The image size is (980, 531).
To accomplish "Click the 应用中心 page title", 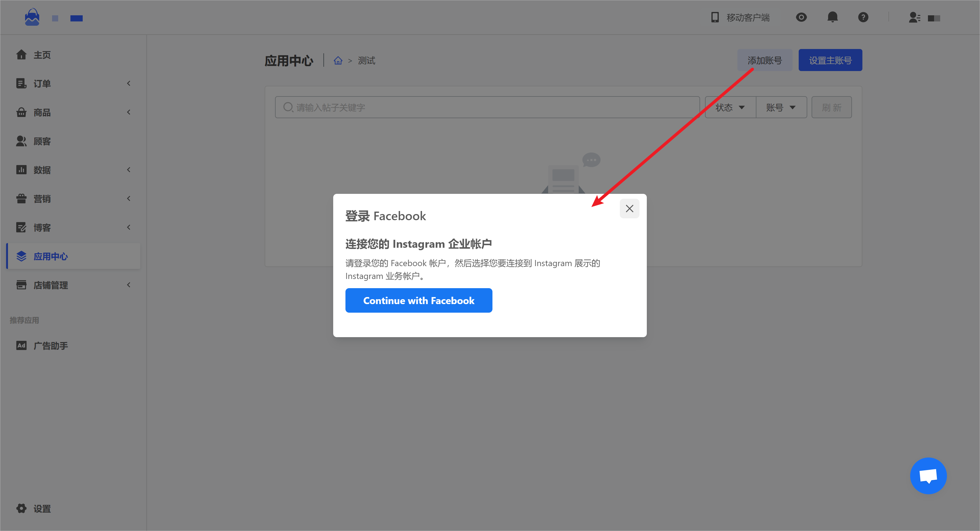I will (289, 60).
